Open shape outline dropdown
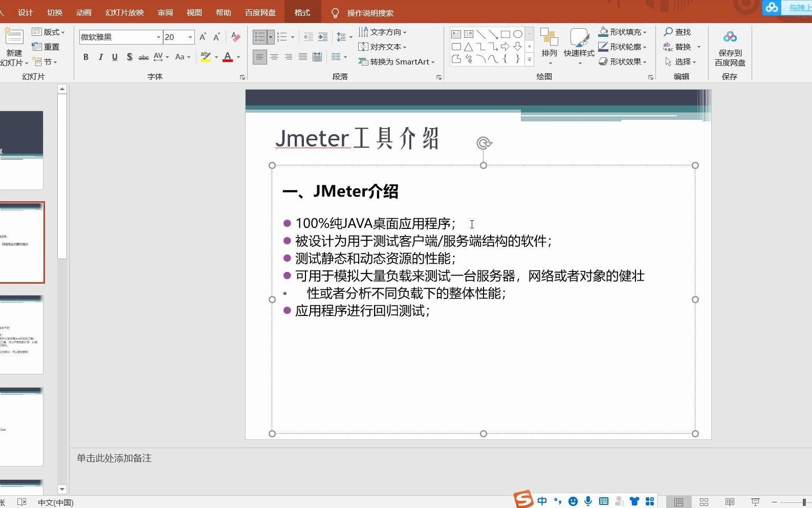This screenshot has width=812, height=508. pyautogui.click(x=645, y=47)
